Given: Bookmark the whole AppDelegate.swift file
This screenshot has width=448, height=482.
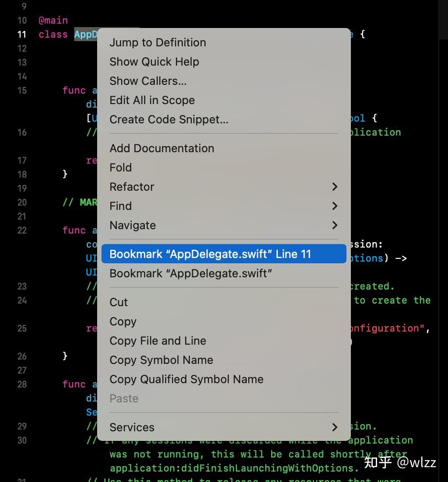Looking at the screenshot, I should click(x=191, y=273).
